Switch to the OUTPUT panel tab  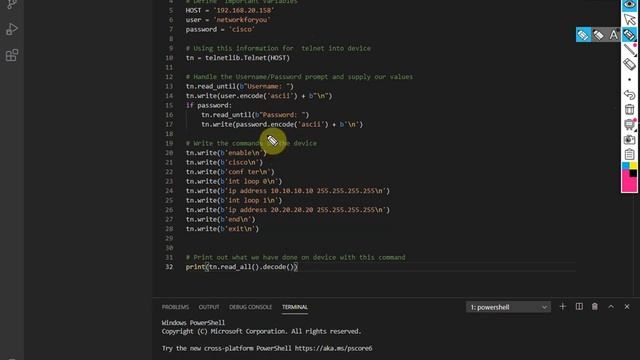click(209, 307)
